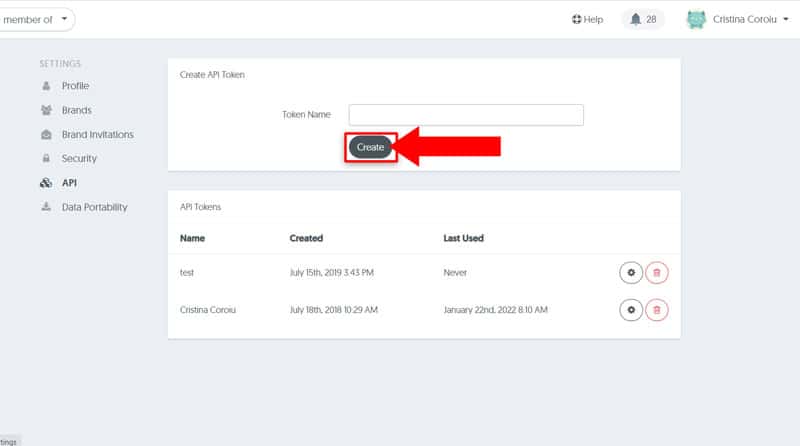Go to Brands settings
Viewport: 800px width, 446px height.
pyautogui.click(x=77, y=110)
